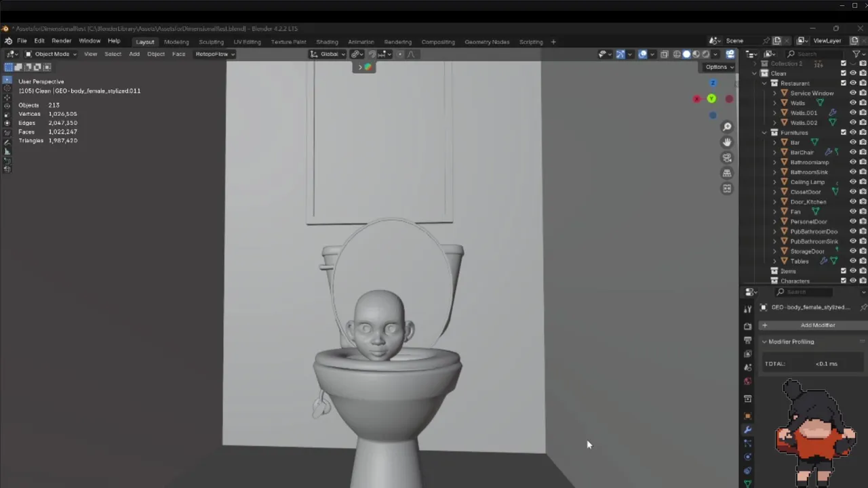Viewport: 868px width, 488px height.
Task: Click the X axis red navigation gizmo
Action: point(697,99)
